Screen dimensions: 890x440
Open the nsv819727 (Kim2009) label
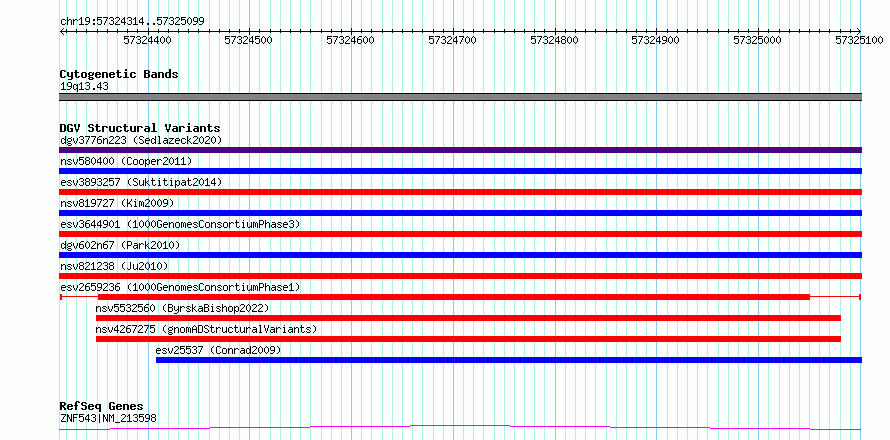click(117, 203)
